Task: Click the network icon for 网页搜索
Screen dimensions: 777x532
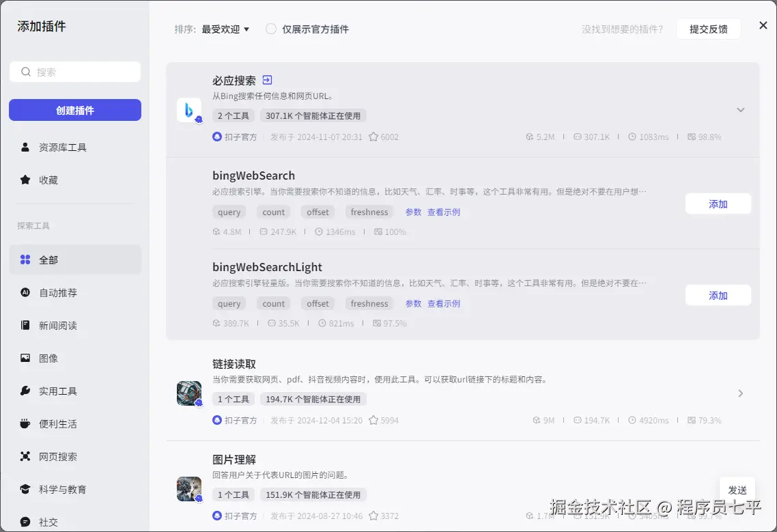Action: click(25, 456)
